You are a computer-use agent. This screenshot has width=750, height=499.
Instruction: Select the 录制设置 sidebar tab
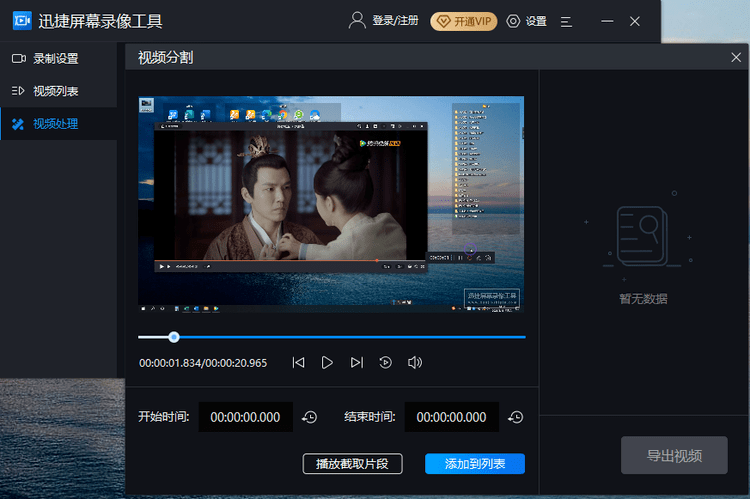pos(58,58)
